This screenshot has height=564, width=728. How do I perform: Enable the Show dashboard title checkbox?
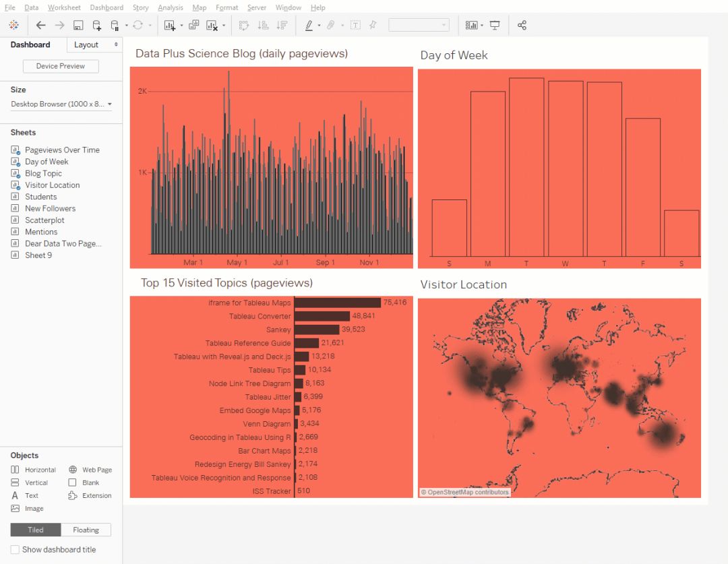point(15,549)
